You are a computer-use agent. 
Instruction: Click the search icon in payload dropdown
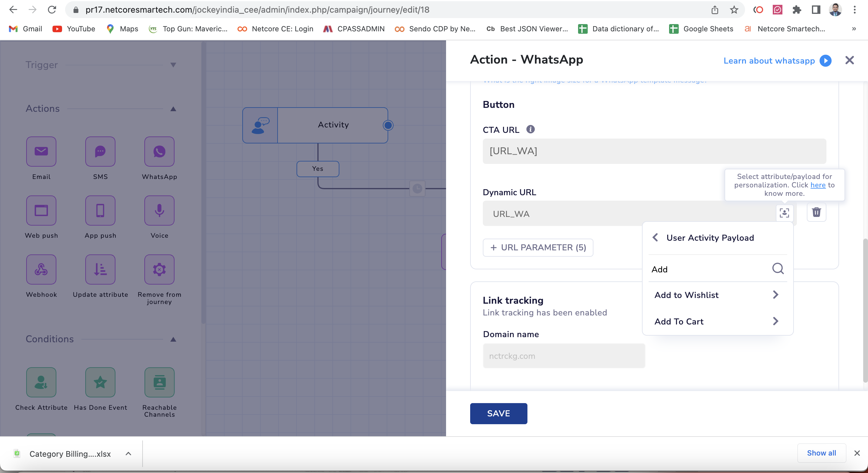[x=778, y=269]
